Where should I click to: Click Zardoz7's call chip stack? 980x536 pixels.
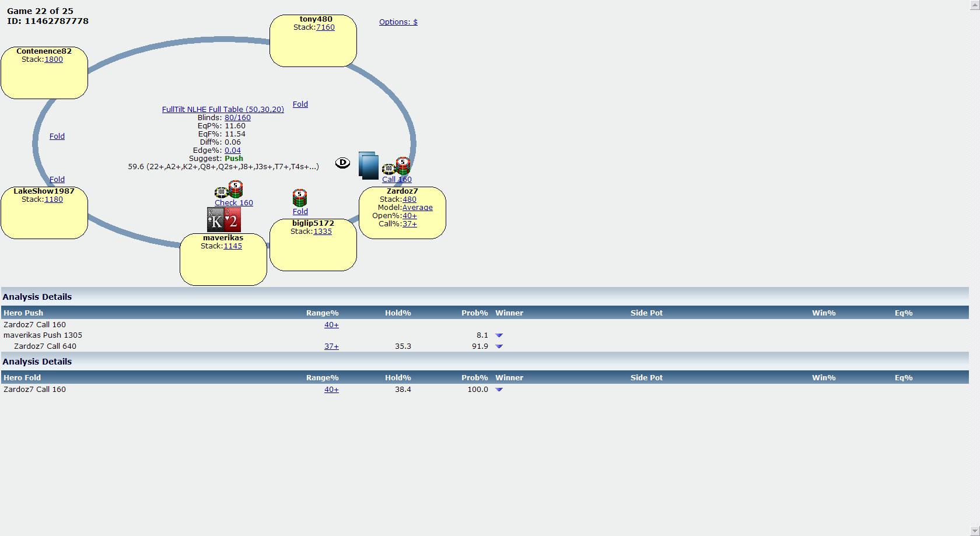tap(397, 167)
